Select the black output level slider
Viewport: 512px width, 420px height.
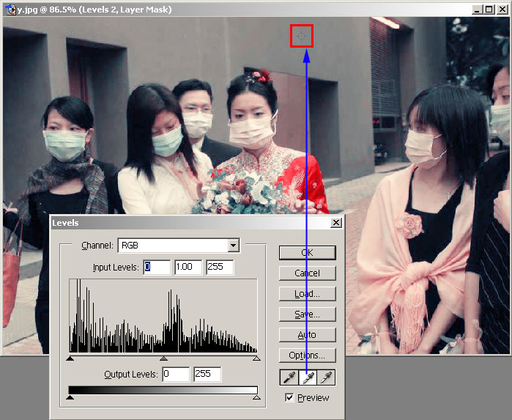[x=70, y=397]
